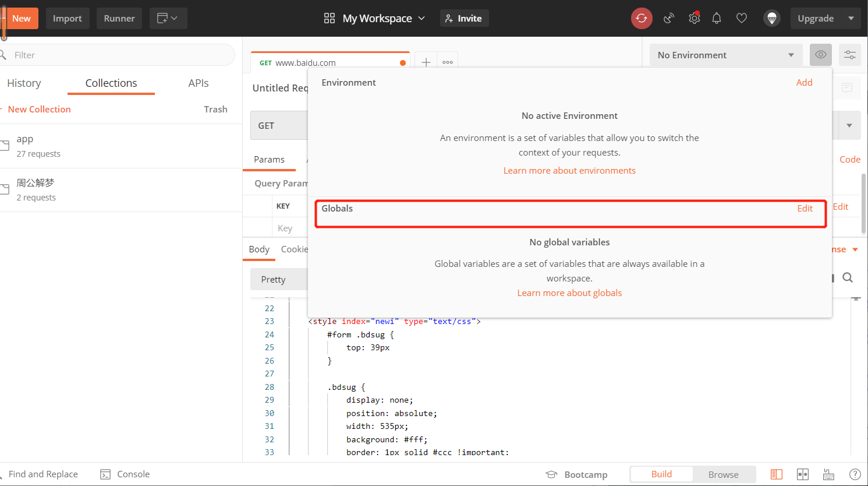The height and width of the screenshot is (486, 868).
Task: Click the code line "background: #fff;"
Action: point(387,439)
